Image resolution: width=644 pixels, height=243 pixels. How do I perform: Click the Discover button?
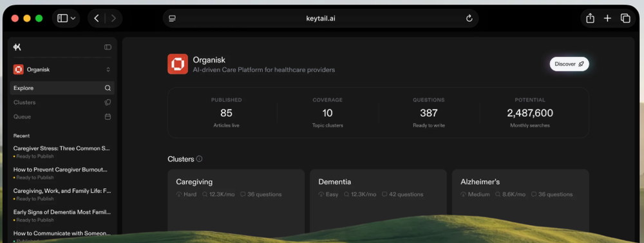point(569,64)
